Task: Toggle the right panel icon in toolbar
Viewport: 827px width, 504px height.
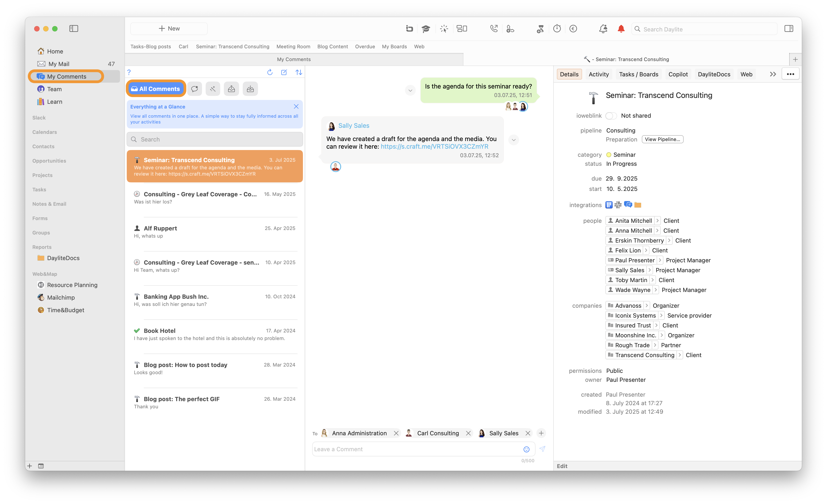Action: [x=789, y=29]
